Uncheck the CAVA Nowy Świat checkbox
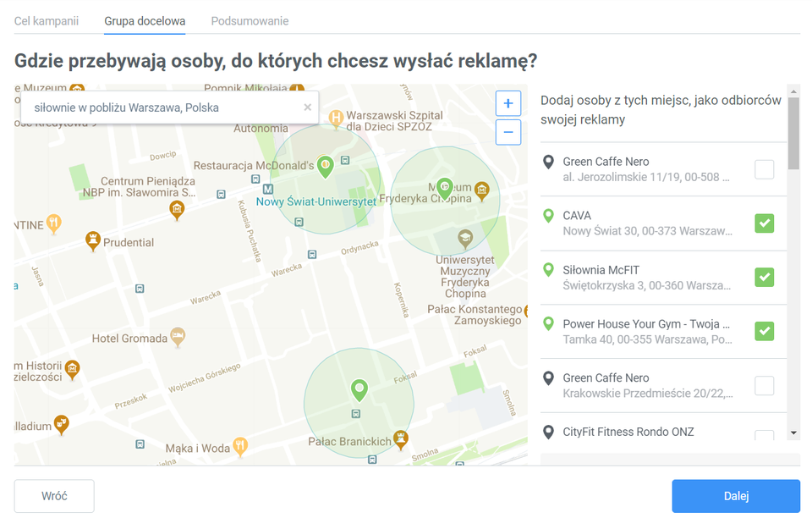The image size is (812, 518). point(765,223)
